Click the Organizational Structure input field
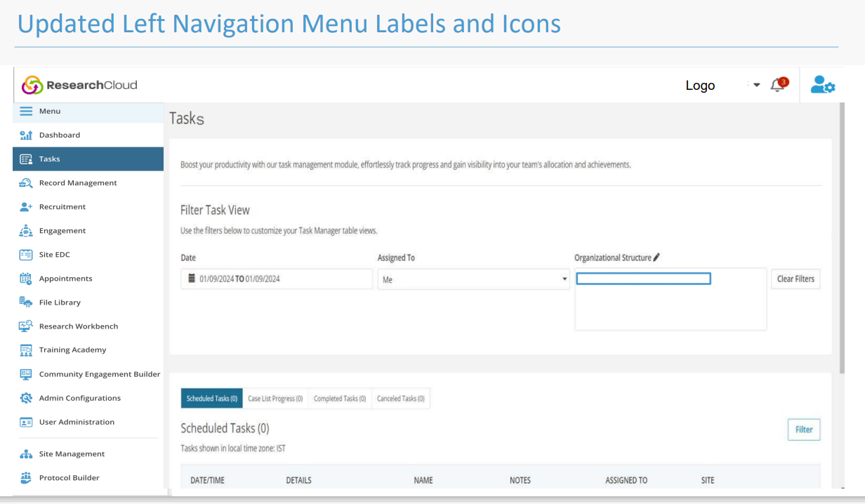 tap(643, 279)
